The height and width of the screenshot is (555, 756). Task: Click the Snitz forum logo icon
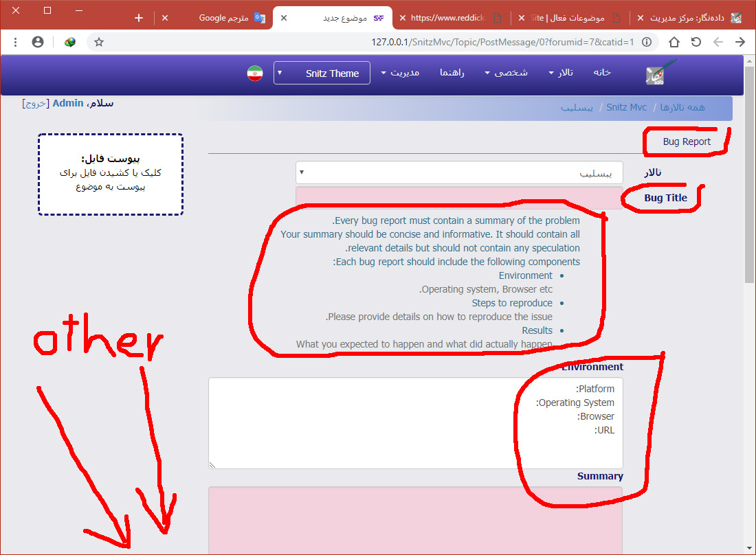click(x=660, y=73)
